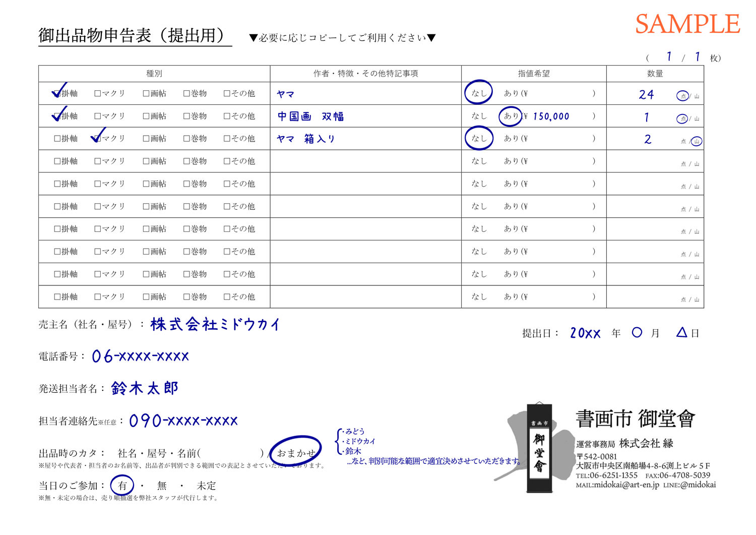Click the 指値希望 column header
This screenshot has height=535, width=756.
pos(534,74)
